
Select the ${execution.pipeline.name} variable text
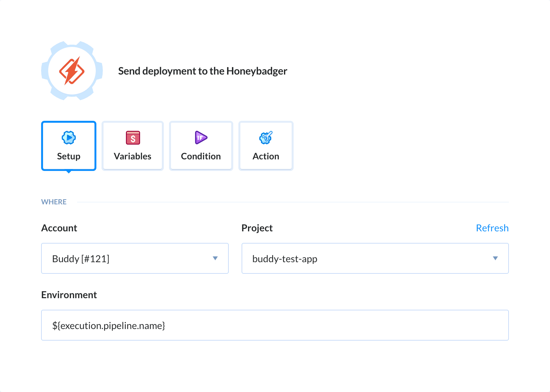point(109,325)
